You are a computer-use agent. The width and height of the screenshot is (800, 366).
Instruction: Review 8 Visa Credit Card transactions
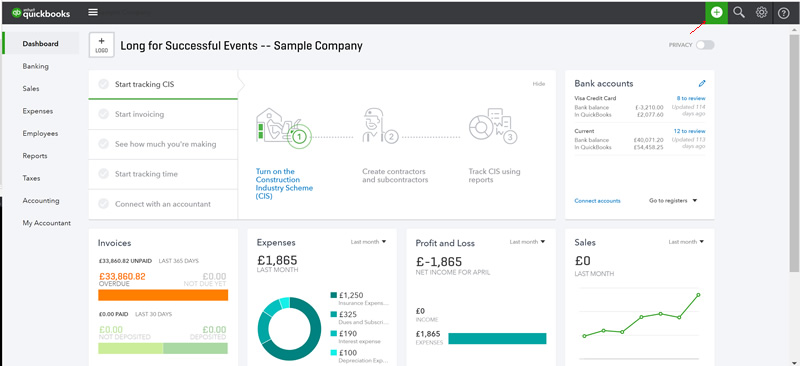tap(691, 98)
